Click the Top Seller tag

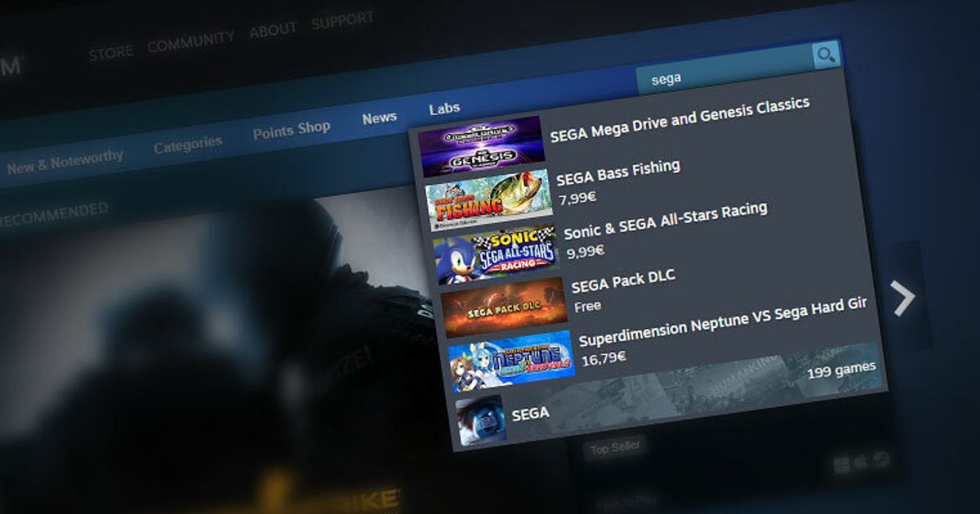pos(615,447)
